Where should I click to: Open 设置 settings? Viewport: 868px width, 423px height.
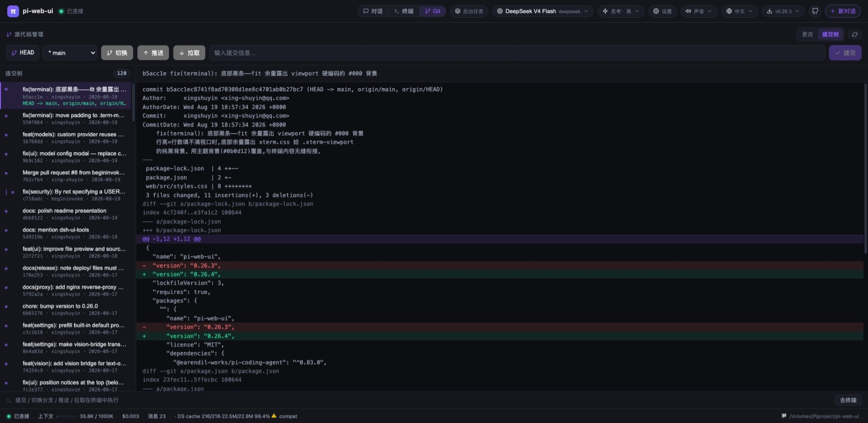662,11
